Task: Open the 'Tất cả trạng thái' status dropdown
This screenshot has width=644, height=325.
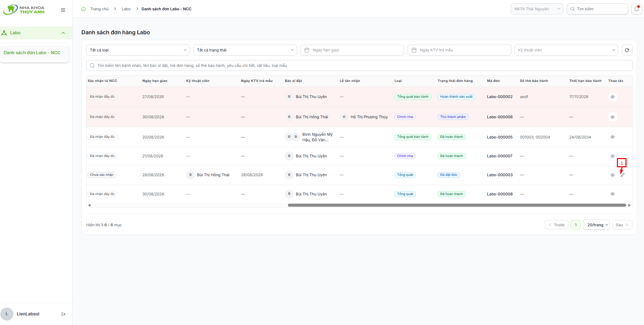Action: tap(245, 50)
